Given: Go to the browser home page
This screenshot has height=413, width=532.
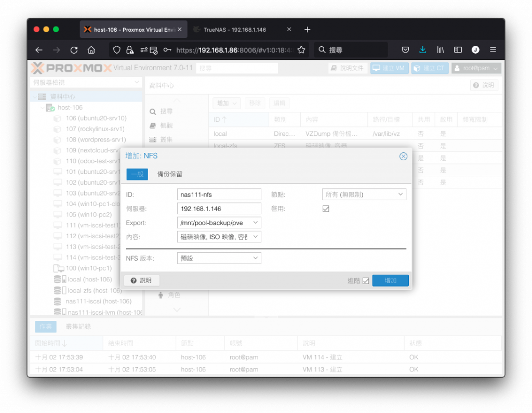Looking at the screenshot, I should pyautogui.click(x=91, y=50).
